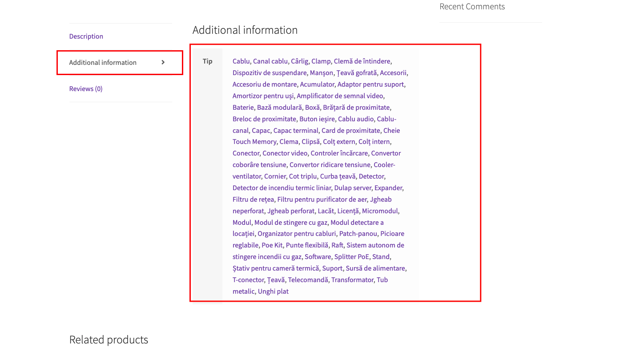The image size is (644, 347).
Task: Open the Patch-panou link
Action: (358, 234)
